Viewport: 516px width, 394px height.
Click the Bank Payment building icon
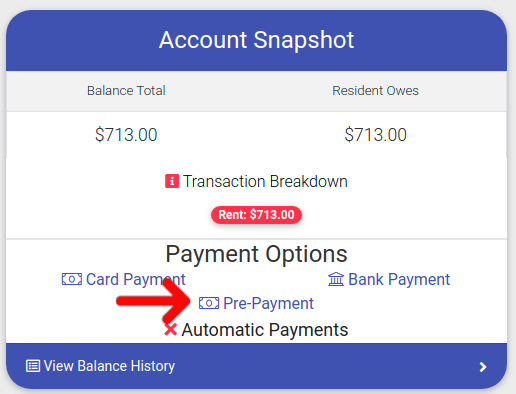tap(336, 279)
